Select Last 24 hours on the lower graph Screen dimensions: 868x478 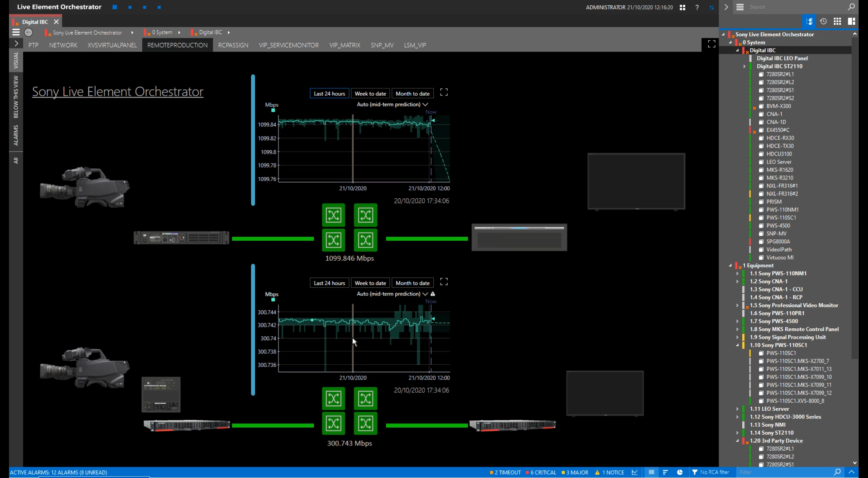click(x=329, y=283)
